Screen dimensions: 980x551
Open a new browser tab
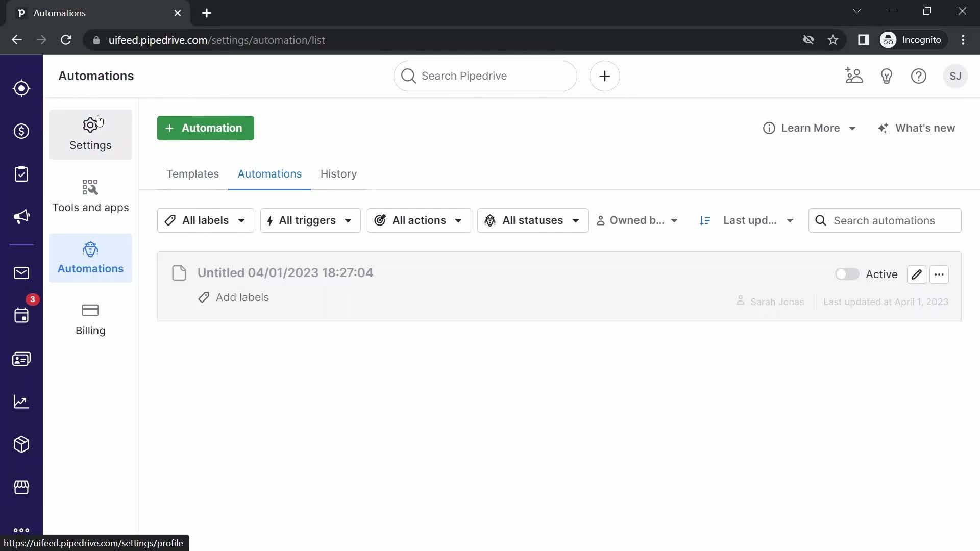206,13
